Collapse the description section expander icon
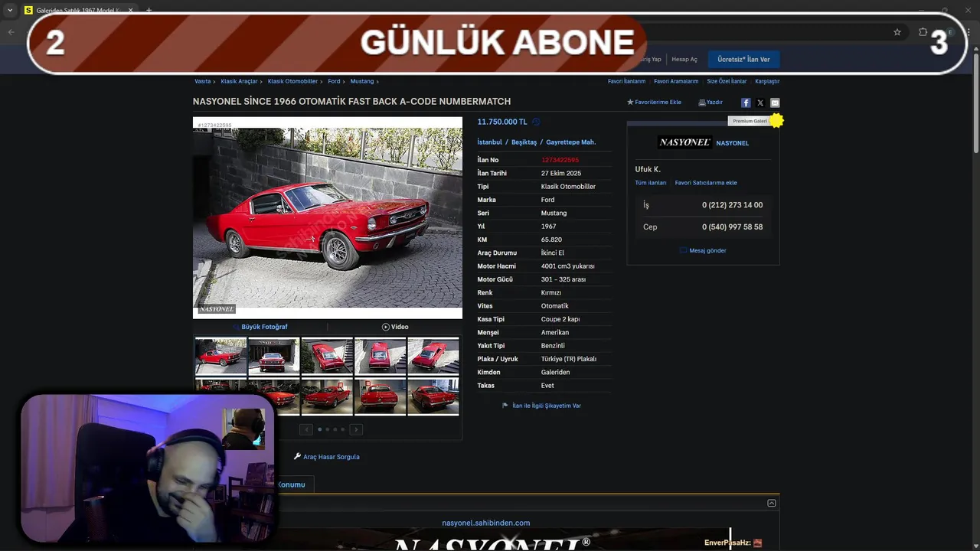 coord(772,503)
